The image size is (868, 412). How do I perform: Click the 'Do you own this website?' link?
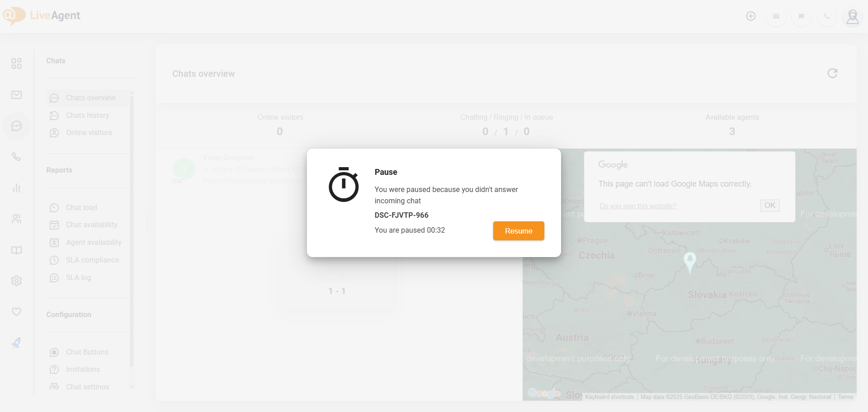pyautogui.click(x=638, y=206)
